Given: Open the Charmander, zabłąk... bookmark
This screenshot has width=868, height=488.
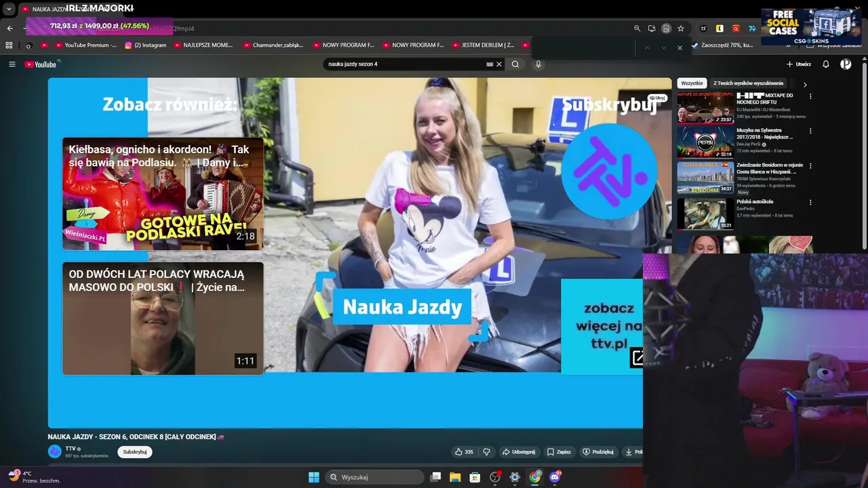Looking at the screenshot, I should pyautogui.click(x=274, y=45).
